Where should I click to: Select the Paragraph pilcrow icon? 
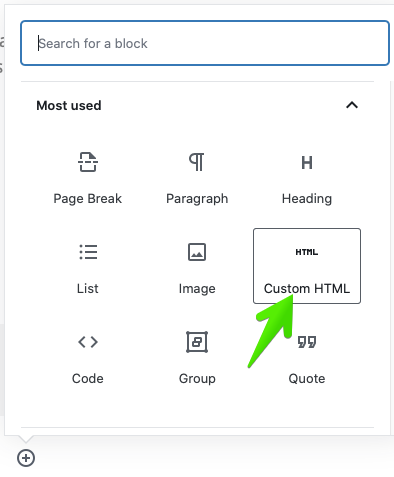tap(197, 162)
